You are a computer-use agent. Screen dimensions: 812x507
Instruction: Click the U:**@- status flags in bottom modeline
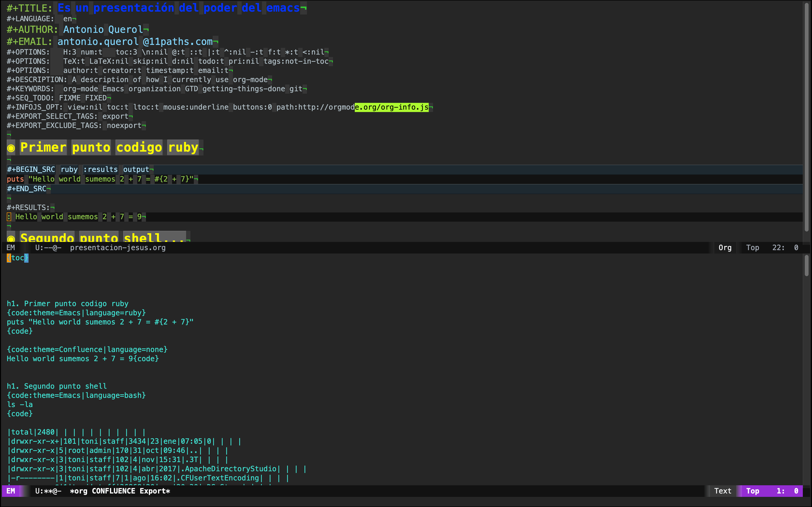(48, 491)
